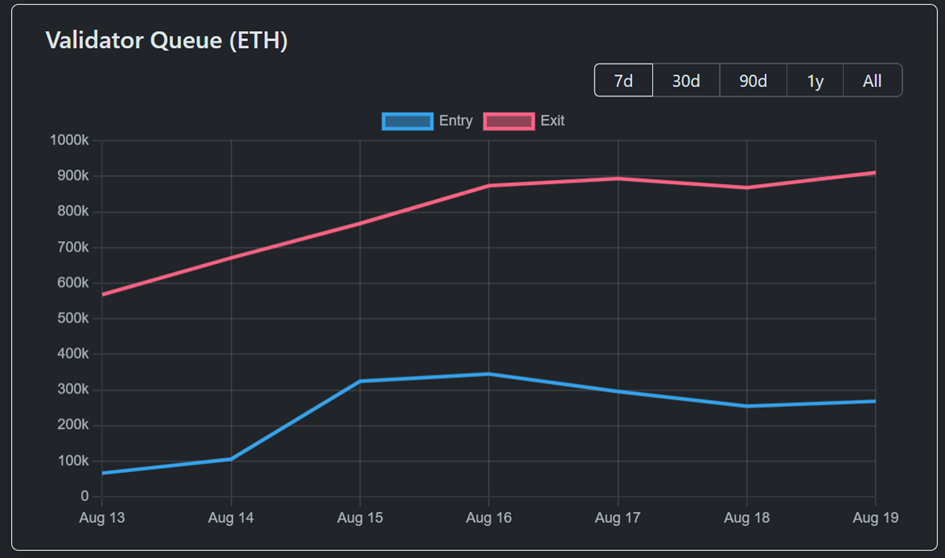Image resolution: width=945 pixels, height=558 pixels.
Task: Click the blue Entry legend swatch
Action: click(x=407, y=121)
